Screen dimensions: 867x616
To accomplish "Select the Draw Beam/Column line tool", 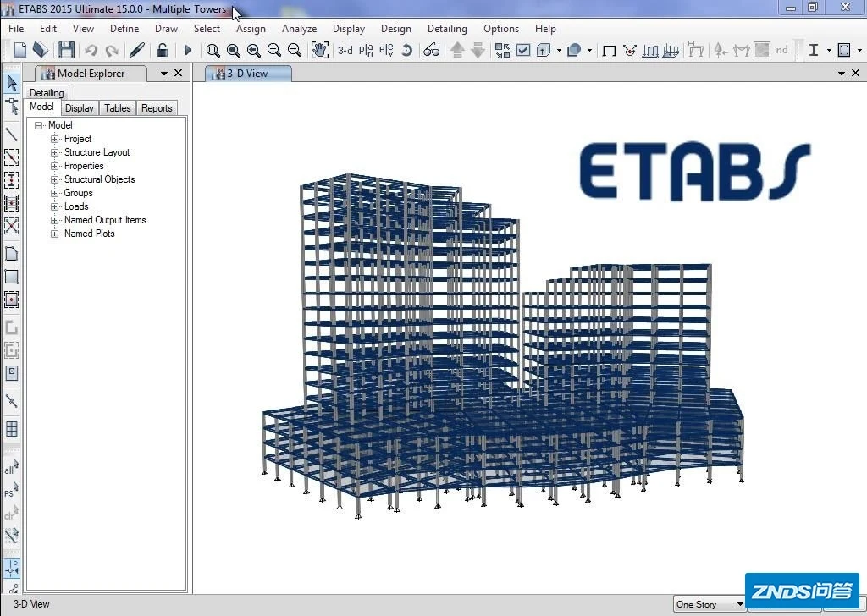I will click(x=12, y=134).
